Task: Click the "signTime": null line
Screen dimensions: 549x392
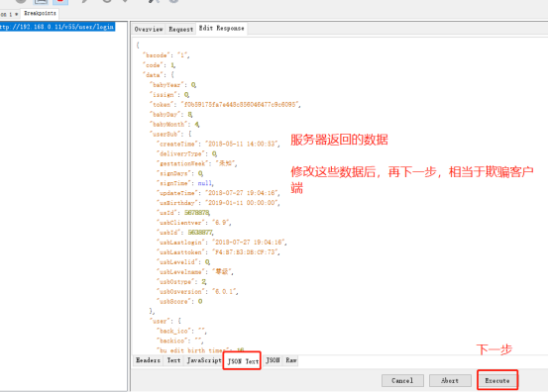Action: [x=185, y=183]
